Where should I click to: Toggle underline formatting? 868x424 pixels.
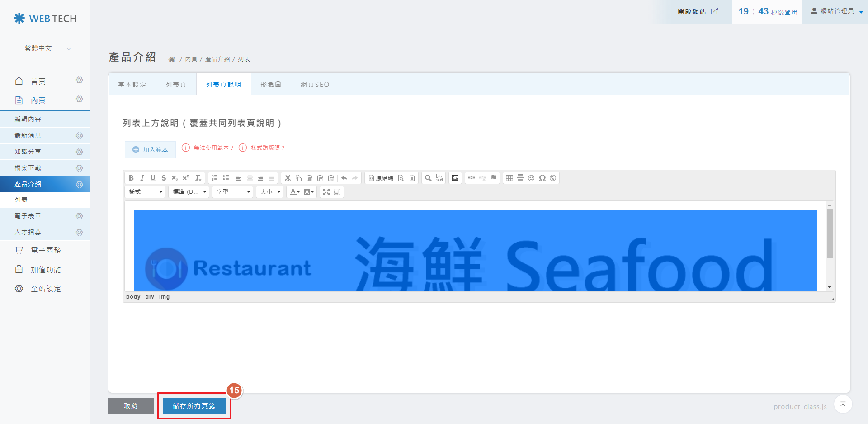pos(153,178)
